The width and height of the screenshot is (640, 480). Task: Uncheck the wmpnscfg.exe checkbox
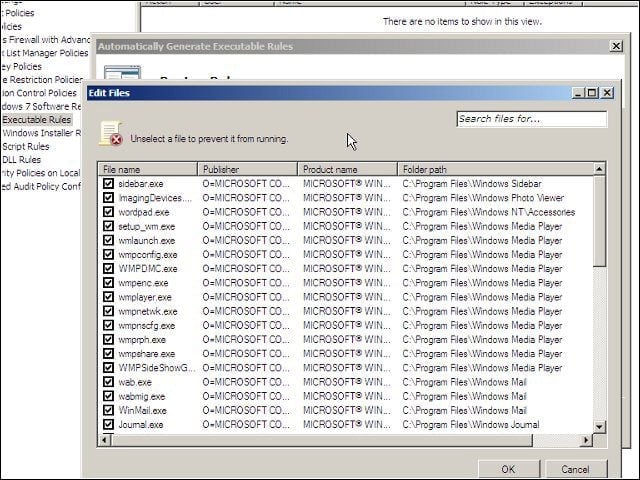point(108,325)
